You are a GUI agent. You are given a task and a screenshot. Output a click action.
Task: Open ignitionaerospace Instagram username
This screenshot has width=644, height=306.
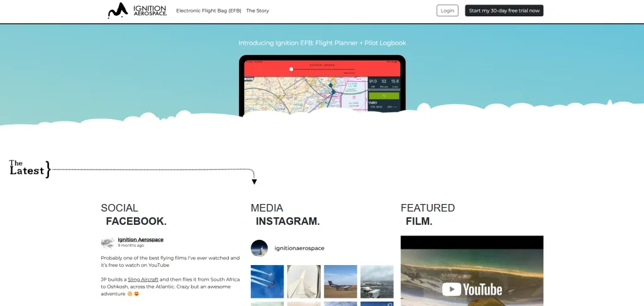point(299,248)
